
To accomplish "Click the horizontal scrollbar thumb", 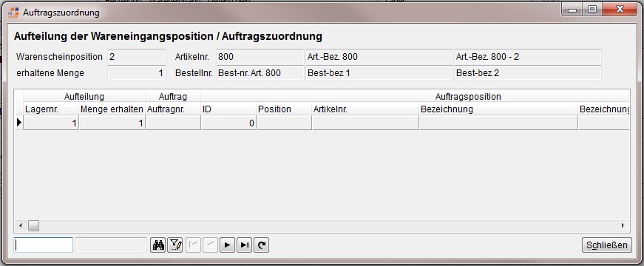I will [33, 225].
